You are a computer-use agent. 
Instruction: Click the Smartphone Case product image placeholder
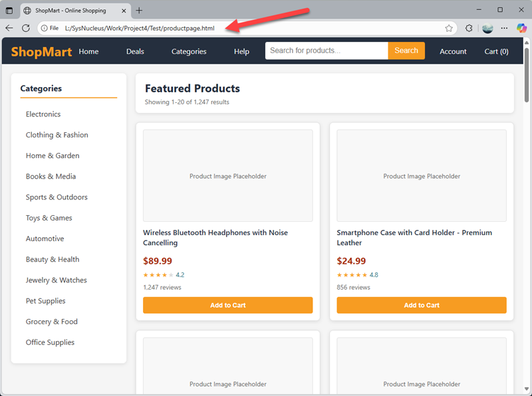(x=422, y=176)
